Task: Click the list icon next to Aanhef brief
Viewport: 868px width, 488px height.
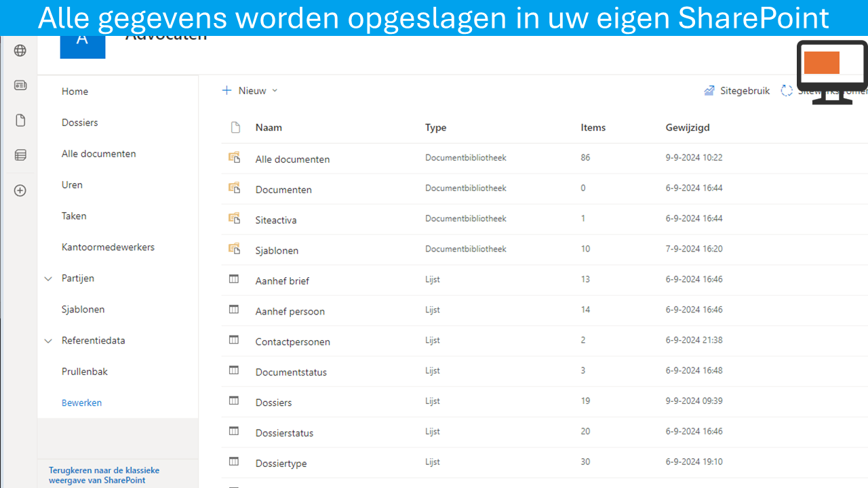Action: click(234, 279)
